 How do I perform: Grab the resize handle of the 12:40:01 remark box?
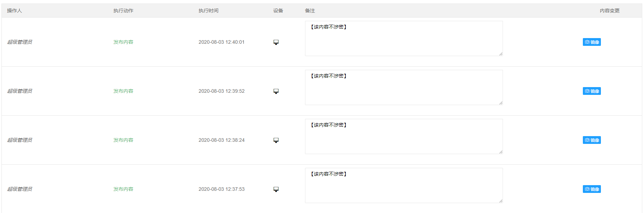(x=501, y=54)
